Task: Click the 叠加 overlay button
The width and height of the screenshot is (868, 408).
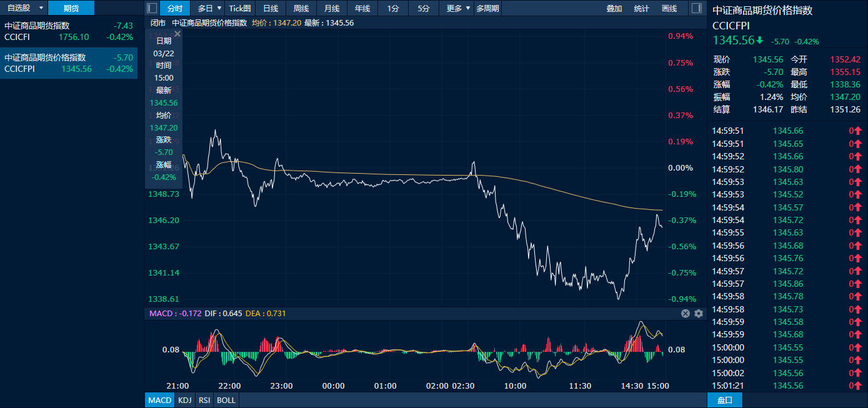Action: pos(614,8)
